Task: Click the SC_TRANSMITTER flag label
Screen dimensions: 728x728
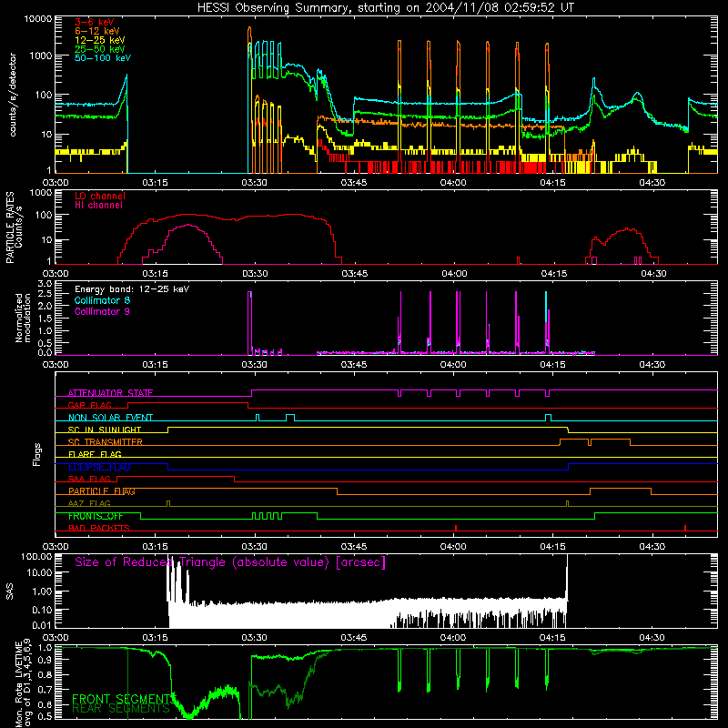Action: (x=106, y=442)
